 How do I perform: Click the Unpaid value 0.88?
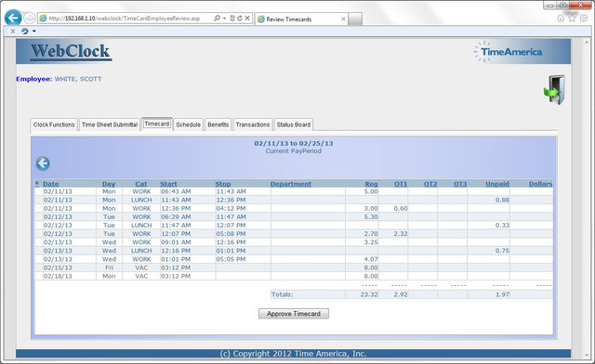point(502,201)
